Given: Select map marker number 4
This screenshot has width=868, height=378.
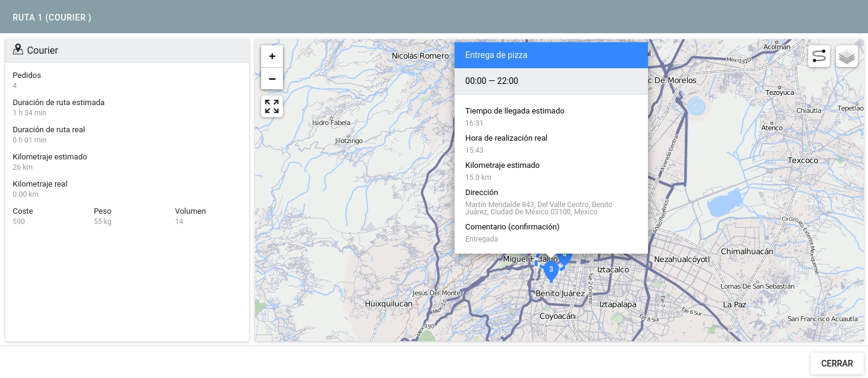Looking at the screenshot, I should 566,256.
